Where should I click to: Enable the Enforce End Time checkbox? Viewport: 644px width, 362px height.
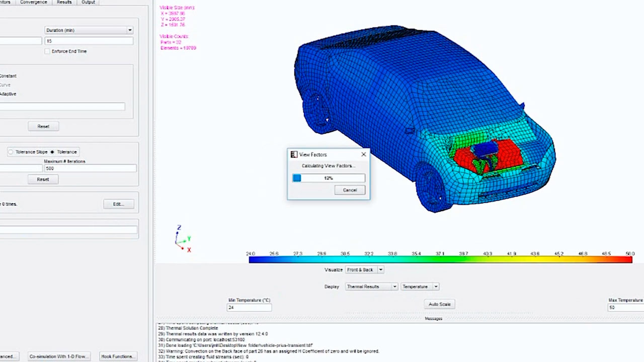pyautogui.click(x=47, y=51)
